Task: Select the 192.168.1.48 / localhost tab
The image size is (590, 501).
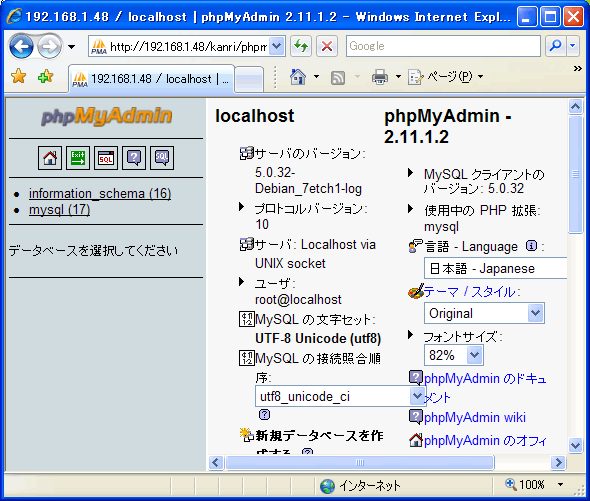Action: click(151, 79)
